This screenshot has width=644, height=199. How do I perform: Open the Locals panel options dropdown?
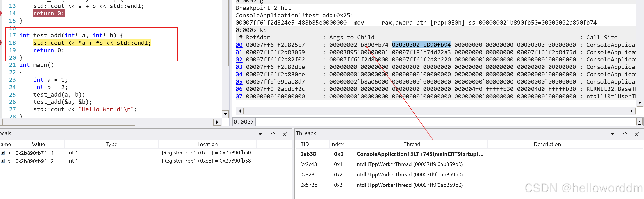pos(260,134)
